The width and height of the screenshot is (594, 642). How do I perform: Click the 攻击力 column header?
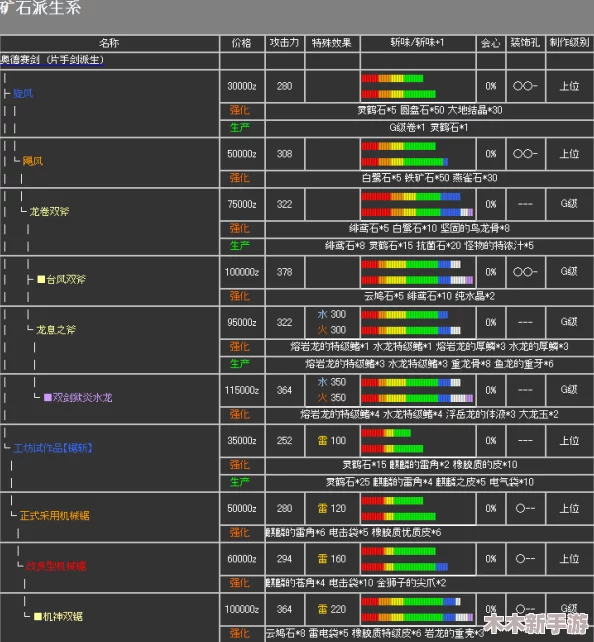click(x=285, y=43)
